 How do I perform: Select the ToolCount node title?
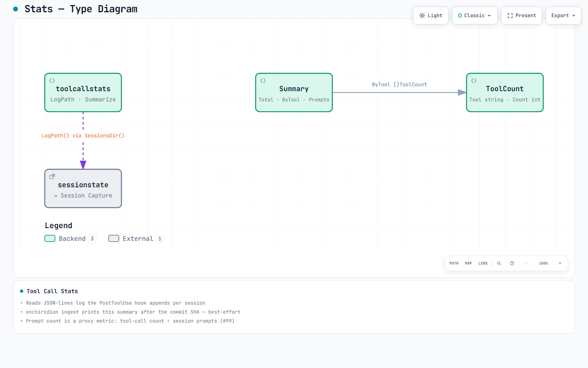(505, 89)
